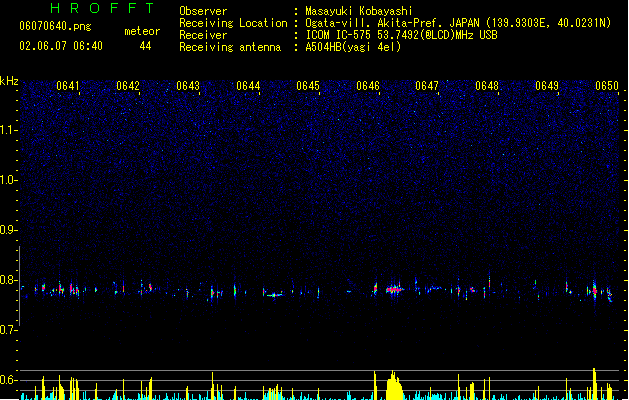Click the 1.0 kHz axis label

pos(8,180)
